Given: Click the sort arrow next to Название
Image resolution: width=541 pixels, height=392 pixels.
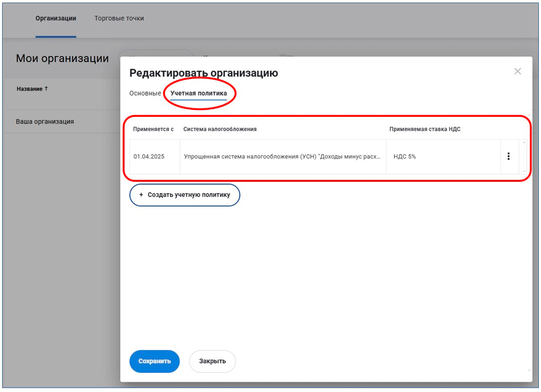Looking at the screenshot, I should pyautogui.click(x=46, y=89).
